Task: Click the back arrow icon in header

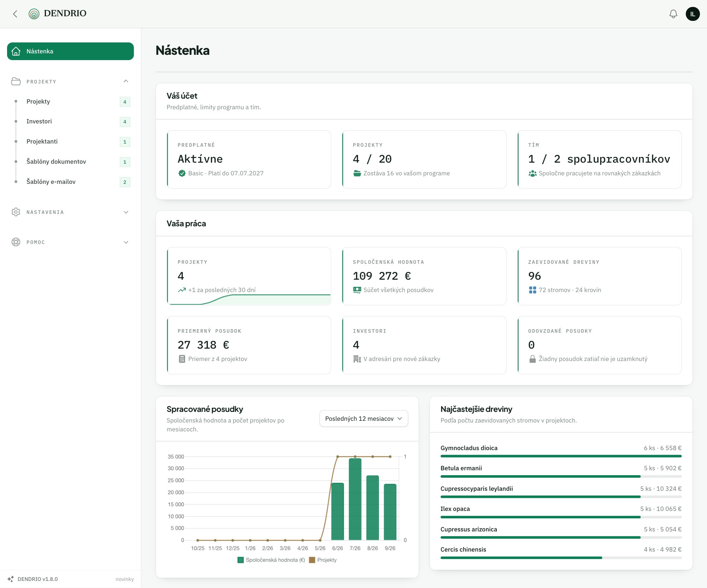Action: pos(15,14)
